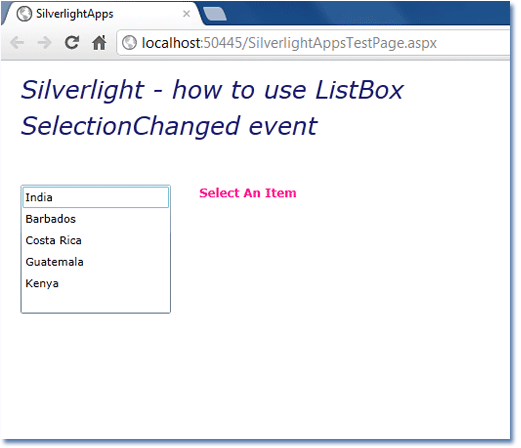The height and width of the screenshot is (448, 521).
Task: Reload the current page
Action: [72, 42]
